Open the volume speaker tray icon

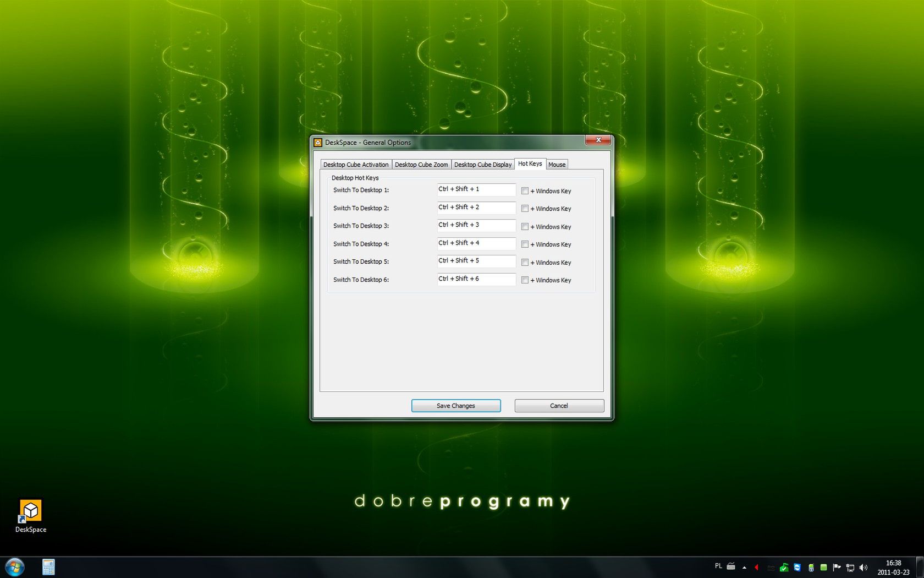864,568
